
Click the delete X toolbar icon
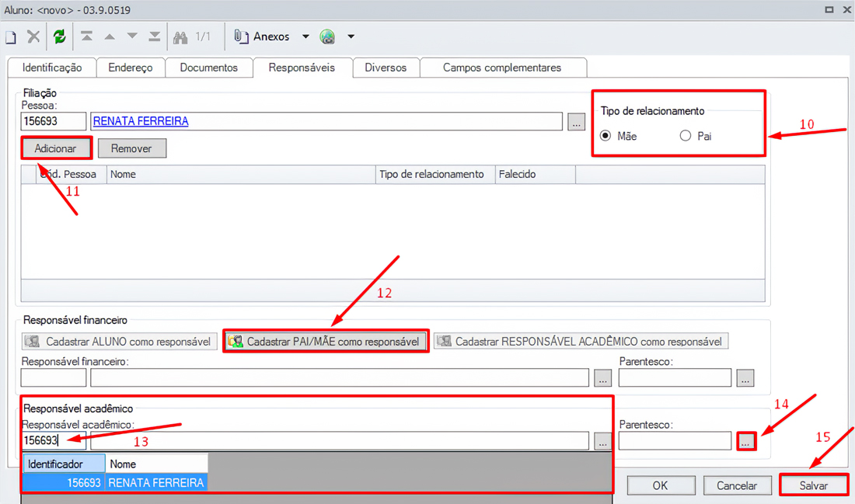coord(33,37)
